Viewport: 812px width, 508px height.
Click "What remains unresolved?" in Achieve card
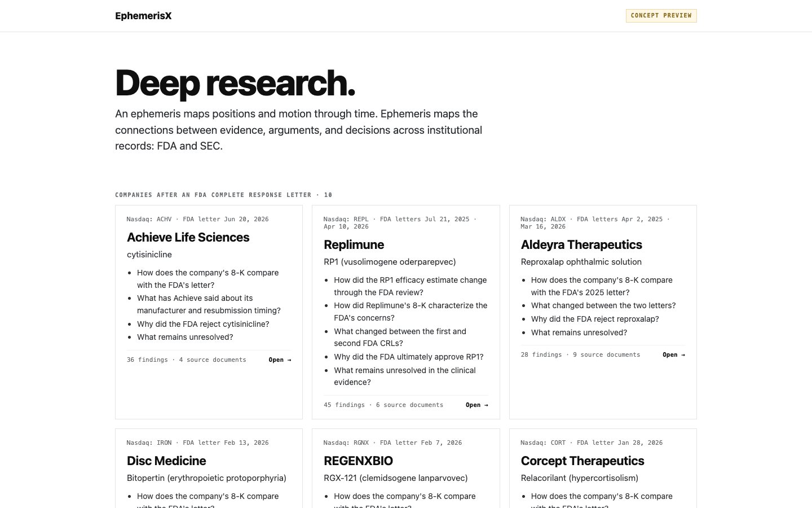[x=185, y=338]
